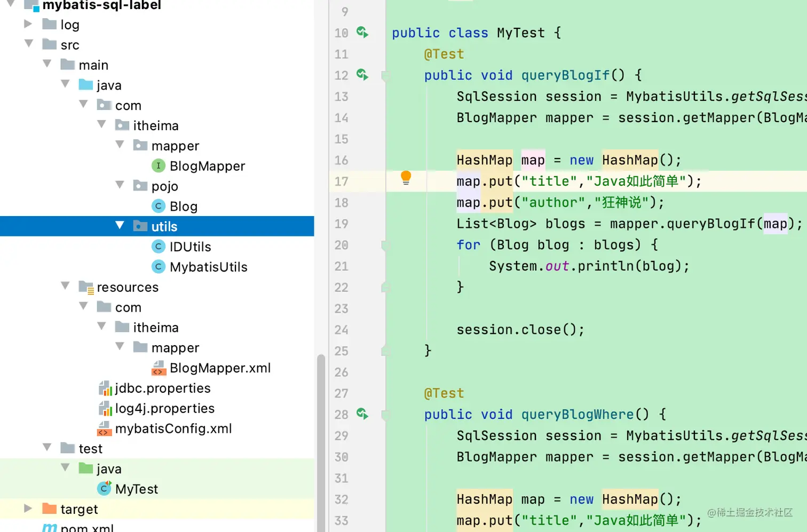This screenshot has height=532, width=807.
Task: Click the jdbc.properties file icon
Action: 105,388
